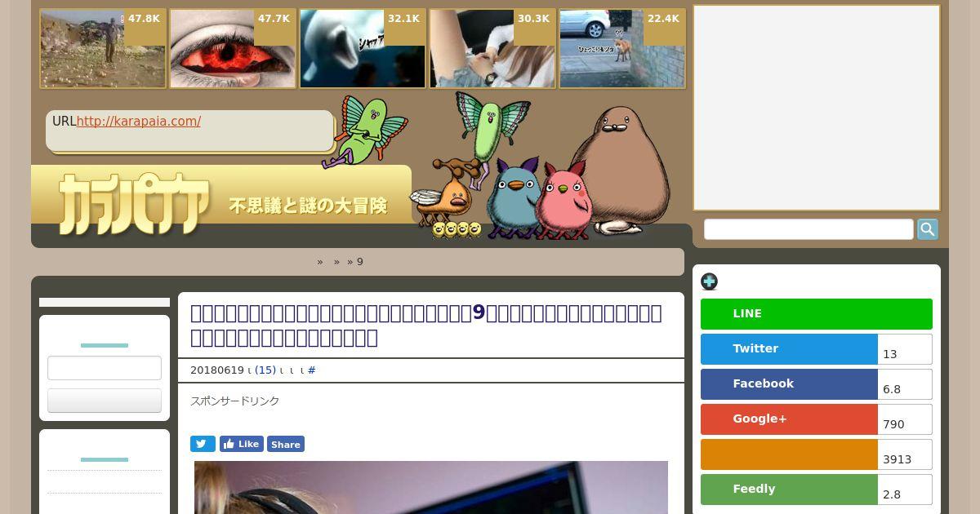The width and height of the screenshot is (980, 514).
Task: Open the (15) comments link
Action: point(265,370)
